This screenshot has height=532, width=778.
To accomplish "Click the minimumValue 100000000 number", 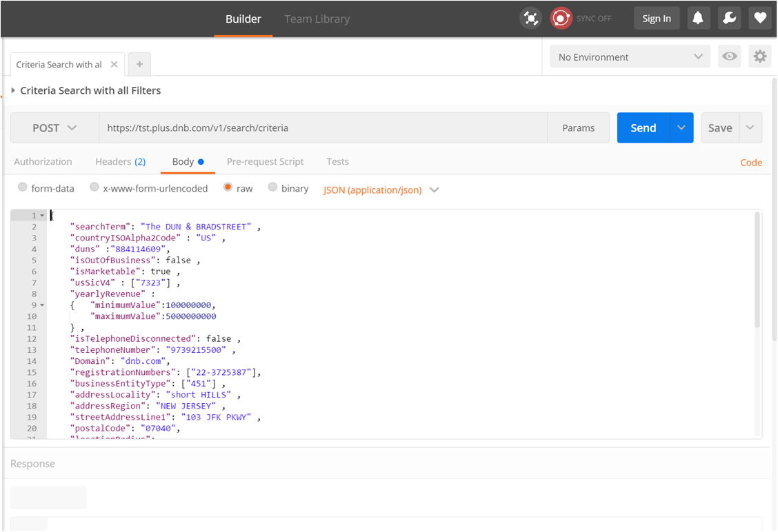I will pos(188,305).
